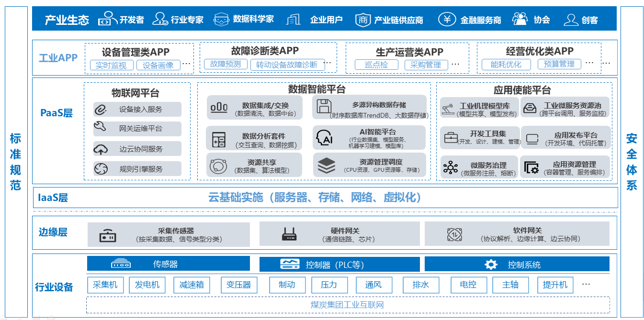Screen dimensions: 644x320
Task: Click the data scientist icon beside 数据科学家
Action: [x=221, y=20]
